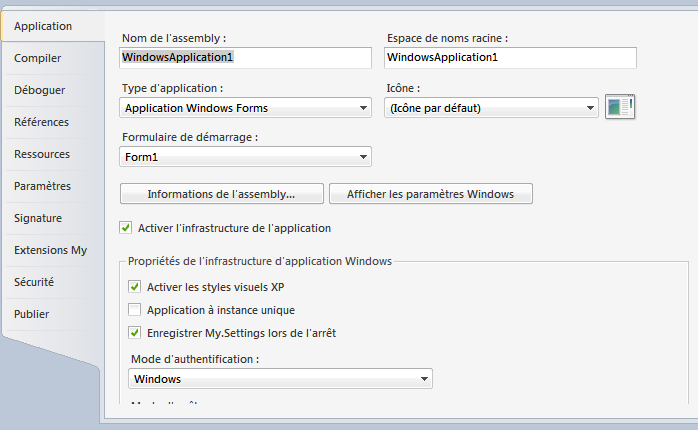This screenshot has width=698, height=430.
Task: Uncheck Enregistrer My.Settings lors de l'arrêt
Action: tap(135, 332)
